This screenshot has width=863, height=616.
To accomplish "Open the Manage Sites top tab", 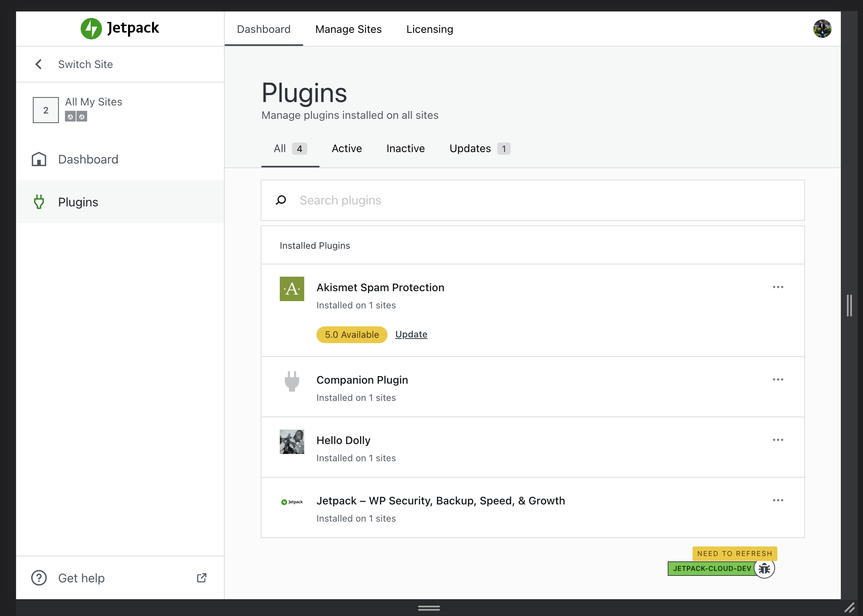I will pyautogui.click(x=348, y=29).
